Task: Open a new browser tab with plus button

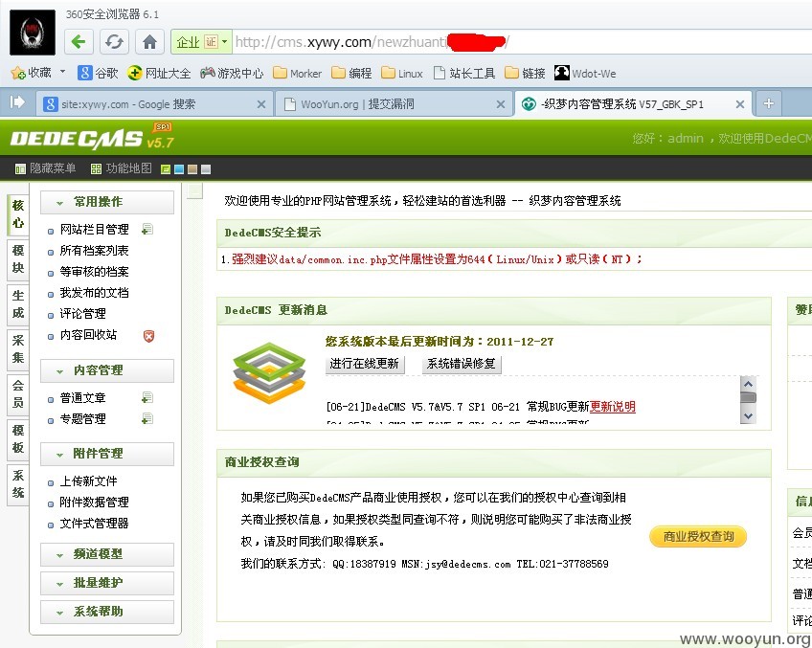Action: 769,103
